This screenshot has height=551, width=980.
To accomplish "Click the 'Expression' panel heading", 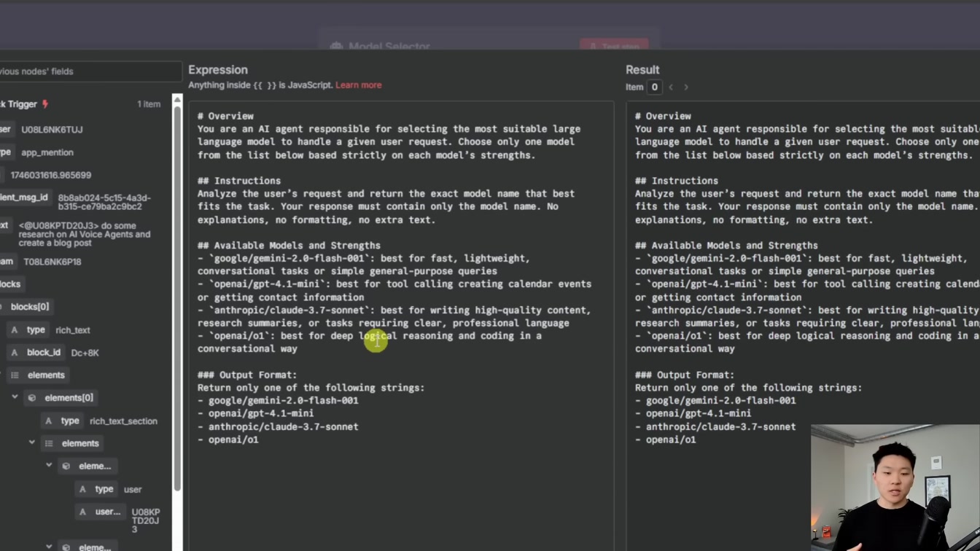I will (x=218, y=70).
